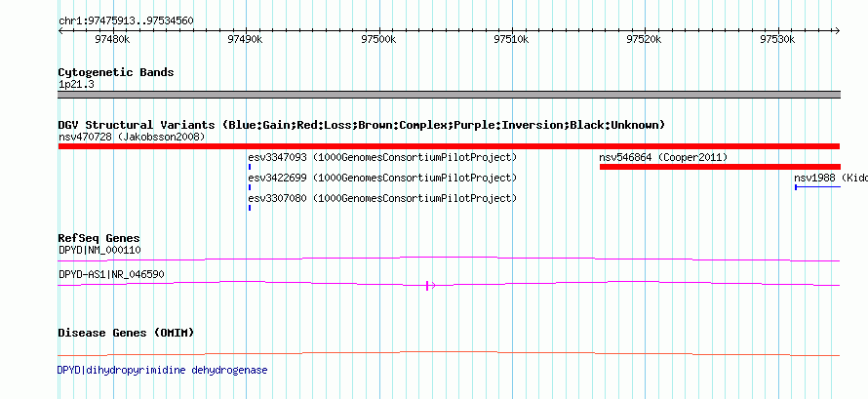
Task: Open nsv470728 (Jakobsson2008) variant label
Action: pos(132,137)
